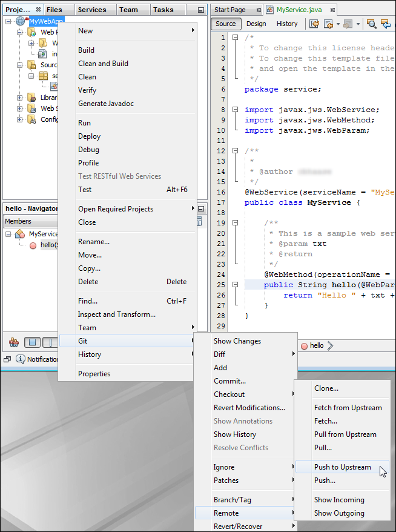Open the Services panel tab
Screen dimensions: 396x532
95,10
